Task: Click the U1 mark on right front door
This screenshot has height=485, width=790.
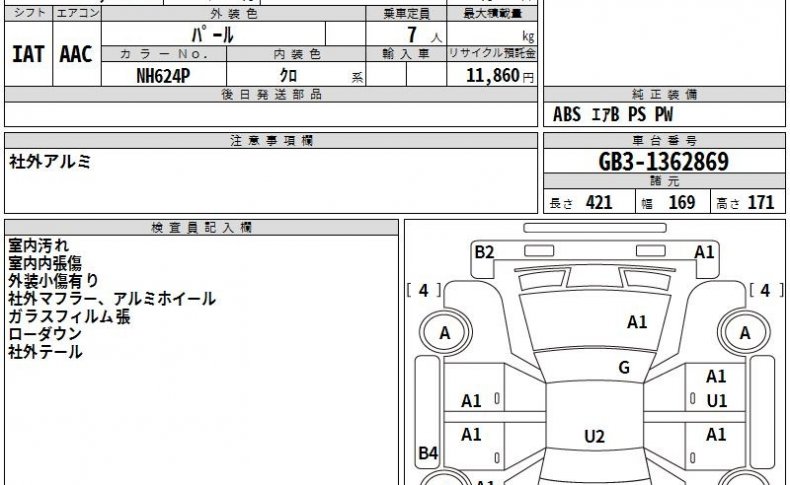Action: click(x=716, y=401)
